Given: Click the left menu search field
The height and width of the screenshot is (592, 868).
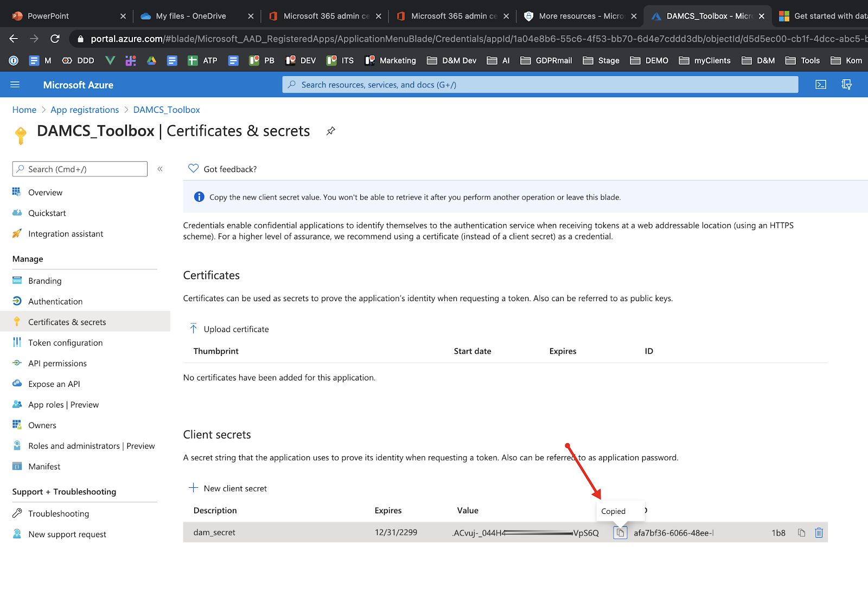Looking at the screenshot, I should coord(80,169).
